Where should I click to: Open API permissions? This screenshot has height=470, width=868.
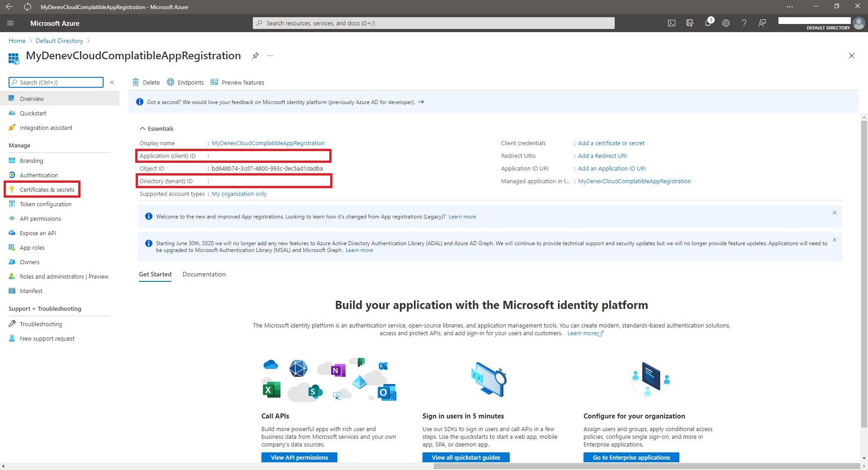pos(41,218)
